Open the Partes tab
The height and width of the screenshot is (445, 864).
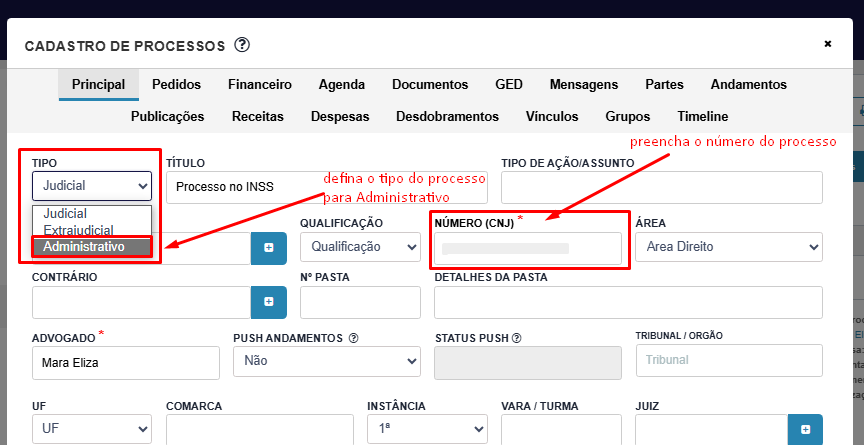coord(664,85)
